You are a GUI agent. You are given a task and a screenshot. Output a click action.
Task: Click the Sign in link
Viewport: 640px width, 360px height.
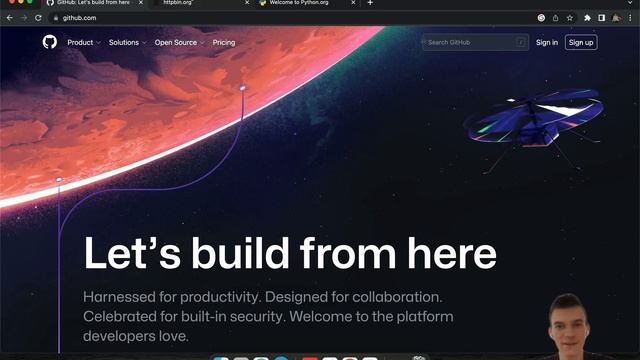click(547, 42)
